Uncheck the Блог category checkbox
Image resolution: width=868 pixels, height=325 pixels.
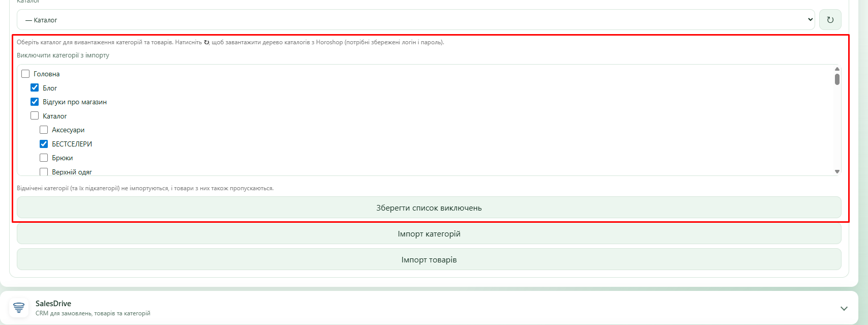[x=35, y=87]
